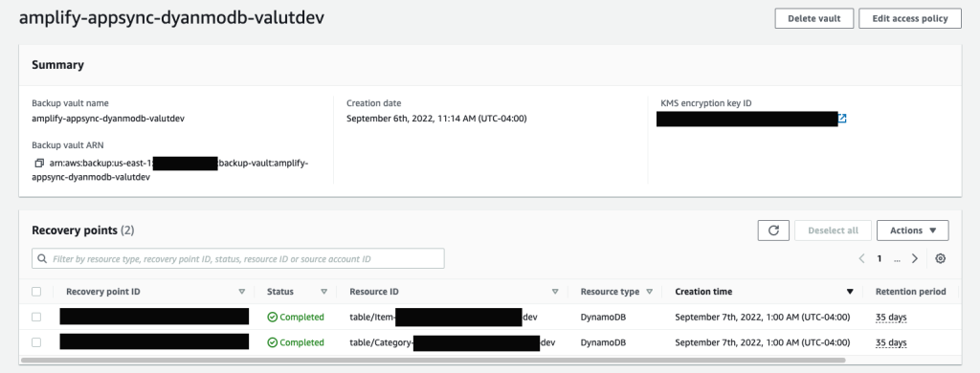Go to next page of recovery points
980x373 pixels.
tap(914, 258)
